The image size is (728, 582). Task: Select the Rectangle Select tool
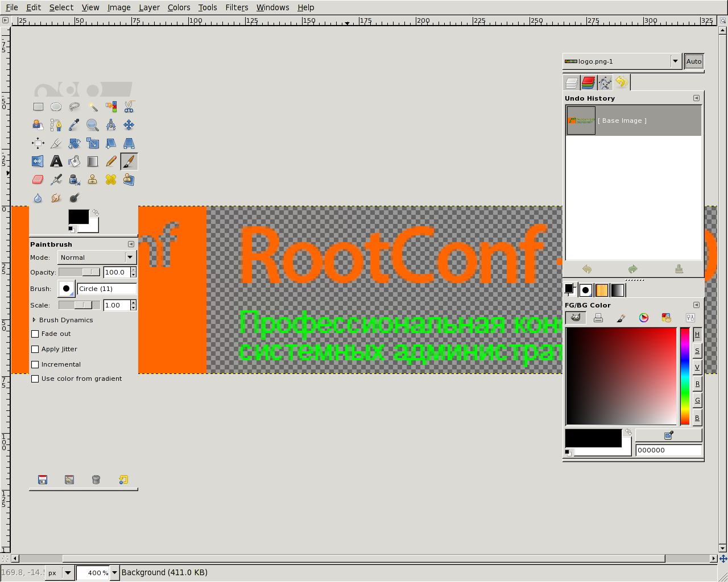[x=38, y=107]
